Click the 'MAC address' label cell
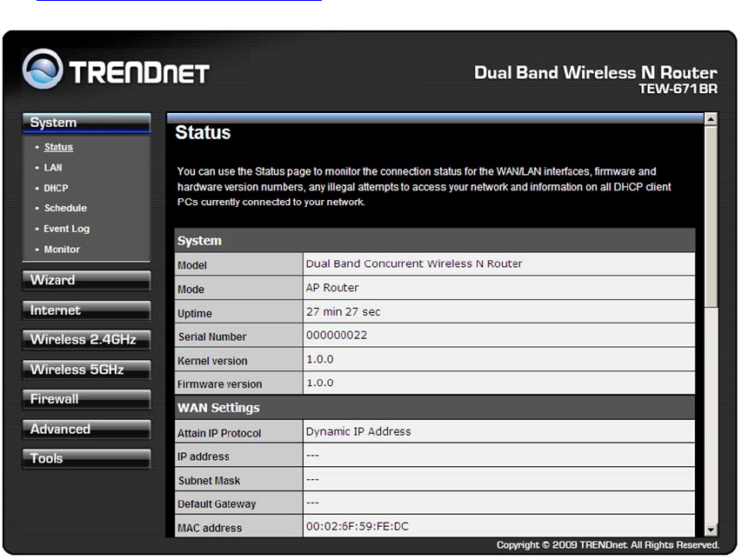 click(x=238, y=526)
